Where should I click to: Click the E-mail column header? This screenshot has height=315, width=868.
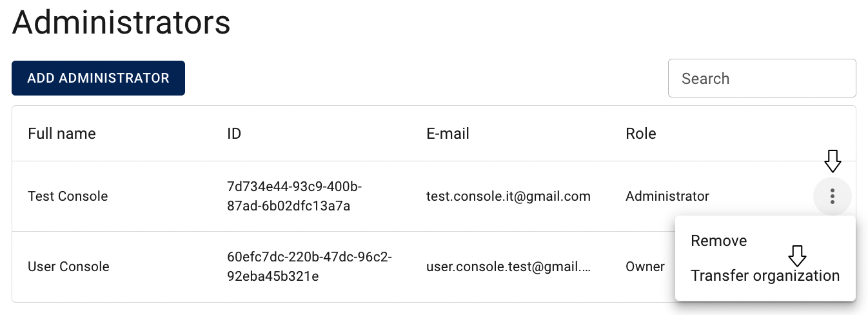click(448, 134)
